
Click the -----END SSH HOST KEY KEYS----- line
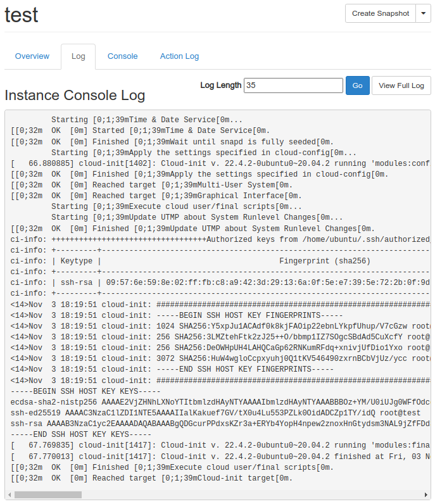click(x=81, y=434)
